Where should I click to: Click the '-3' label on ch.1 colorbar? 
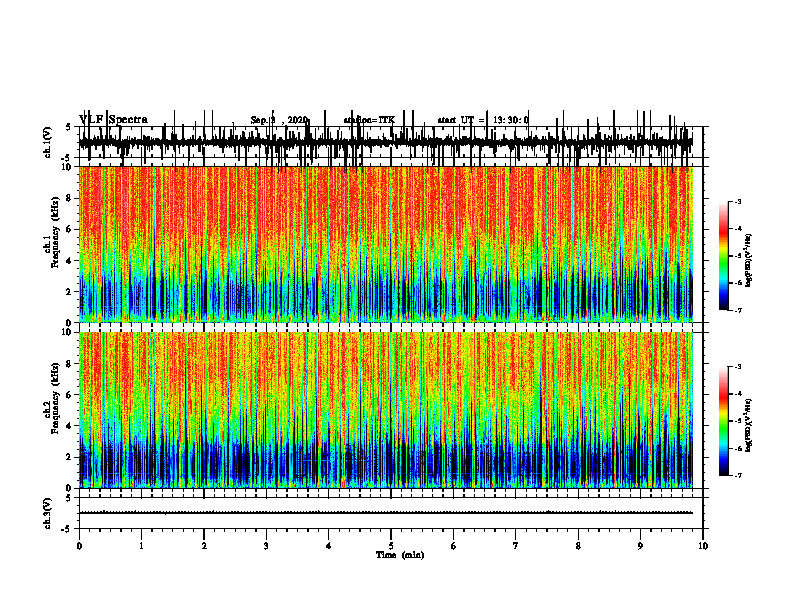(738, 202)
